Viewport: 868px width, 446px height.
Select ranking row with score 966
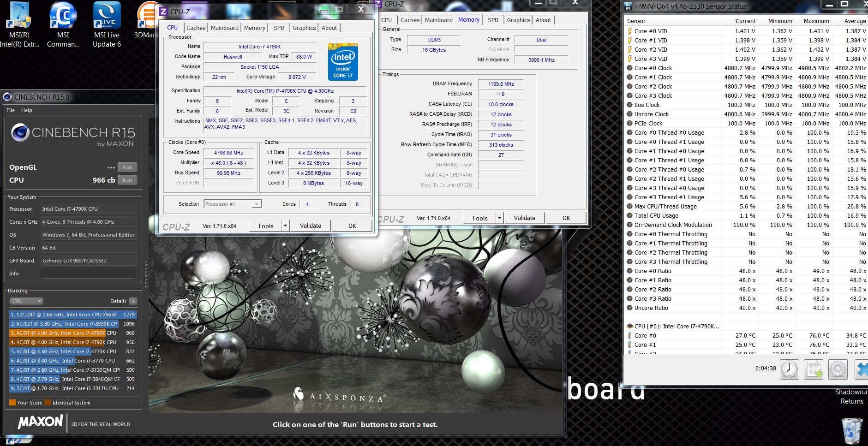pos(73,333)
